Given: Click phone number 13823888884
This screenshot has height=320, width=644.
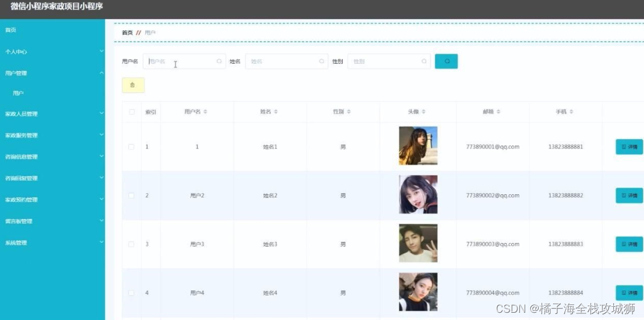Looking at the screenshot, I should (566, 293).
